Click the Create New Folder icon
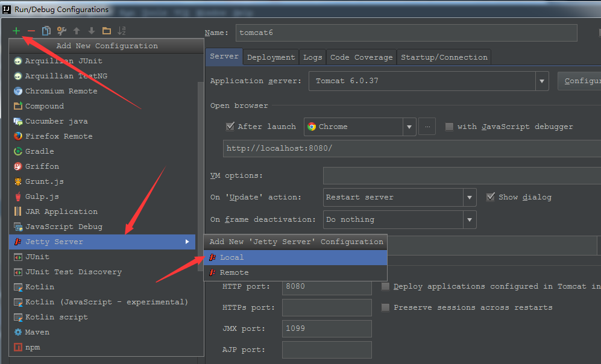This screenshot has height=364, width=601. pyautogui.click(x=107, y=31)
